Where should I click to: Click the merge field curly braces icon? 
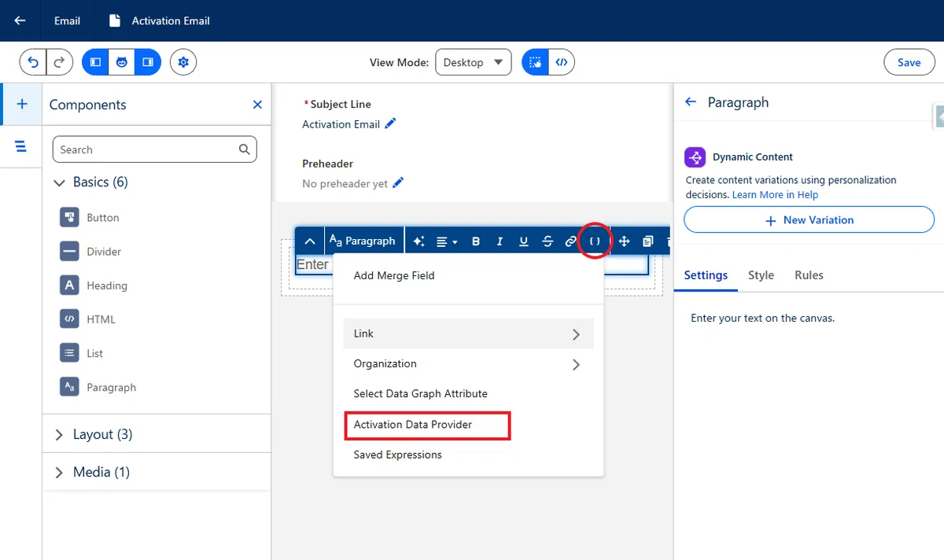click(595, 241)
